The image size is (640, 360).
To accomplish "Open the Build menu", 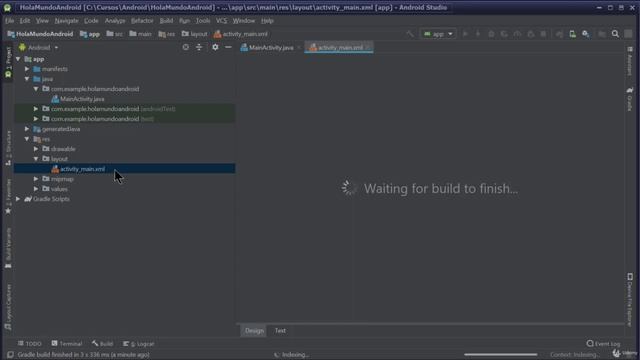I will [166, 21].
